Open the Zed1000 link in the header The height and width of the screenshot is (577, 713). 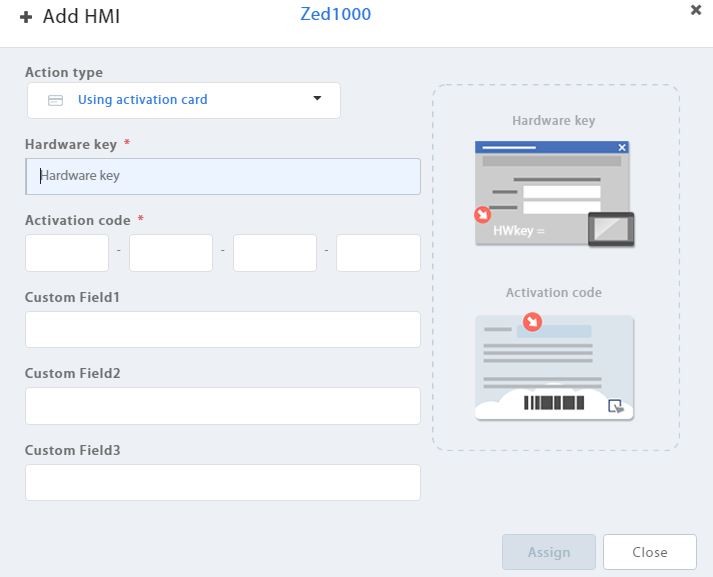point(335,15)
